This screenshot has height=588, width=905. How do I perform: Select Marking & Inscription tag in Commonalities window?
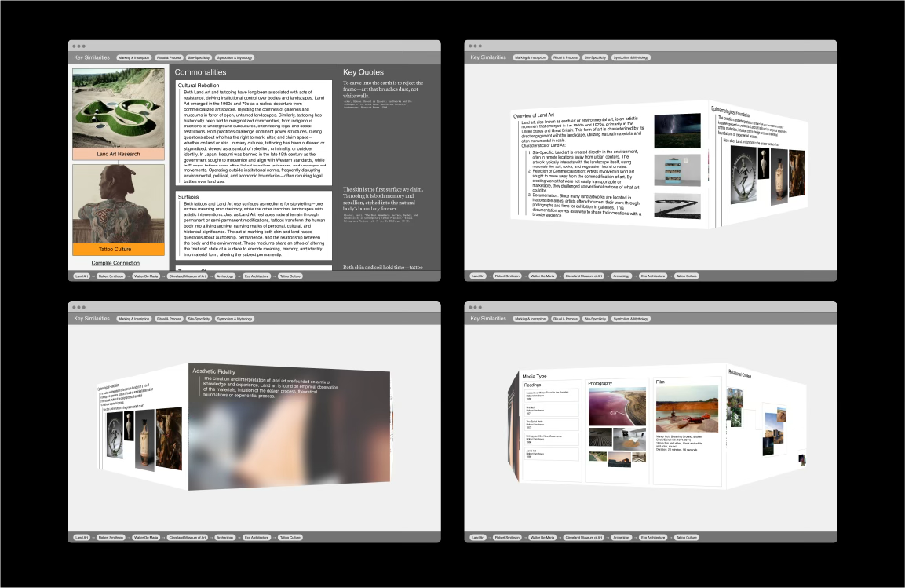[134, 57]
